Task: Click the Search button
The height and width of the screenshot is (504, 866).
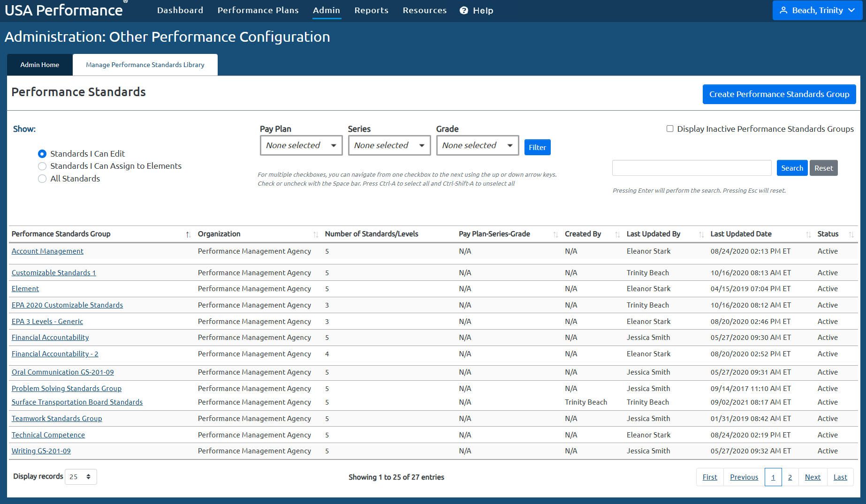Action: [792, 168]
